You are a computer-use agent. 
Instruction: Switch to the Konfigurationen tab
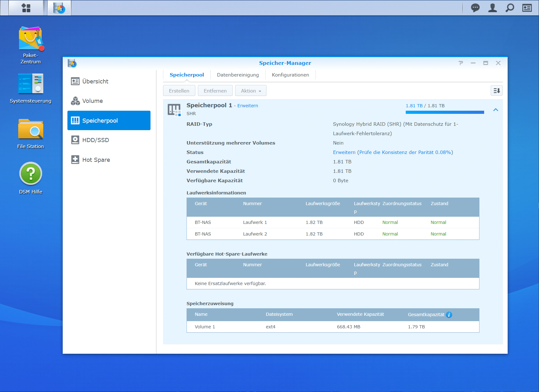pyautogui.click(x=290, y=75)
